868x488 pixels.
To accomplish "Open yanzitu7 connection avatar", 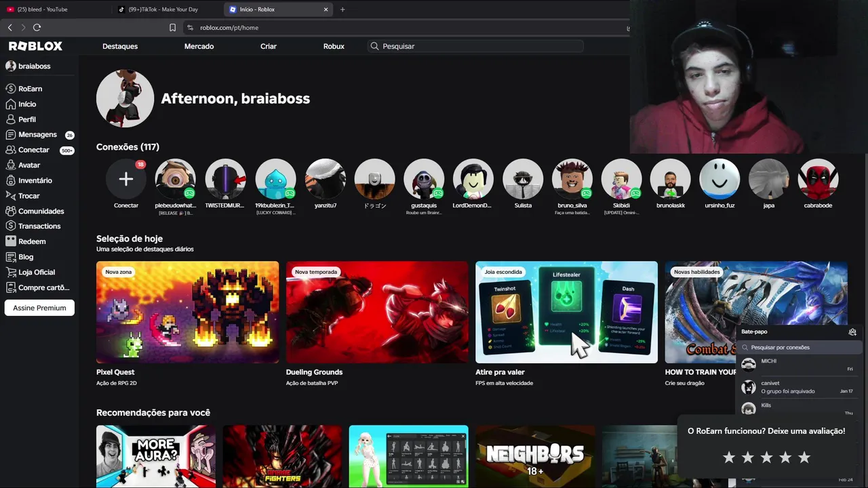I will click(325, 179).
